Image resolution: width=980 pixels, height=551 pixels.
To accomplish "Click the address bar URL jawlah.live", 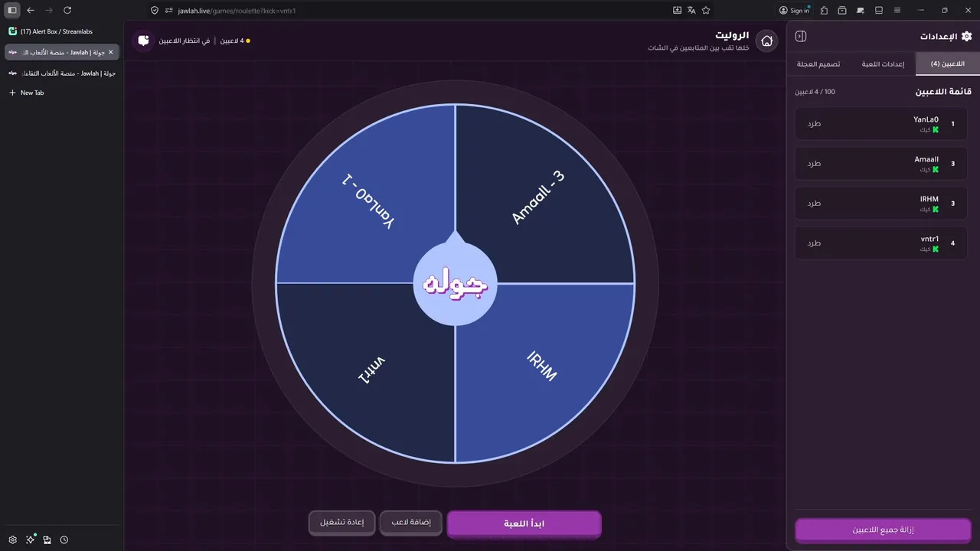I will (237, 10).
